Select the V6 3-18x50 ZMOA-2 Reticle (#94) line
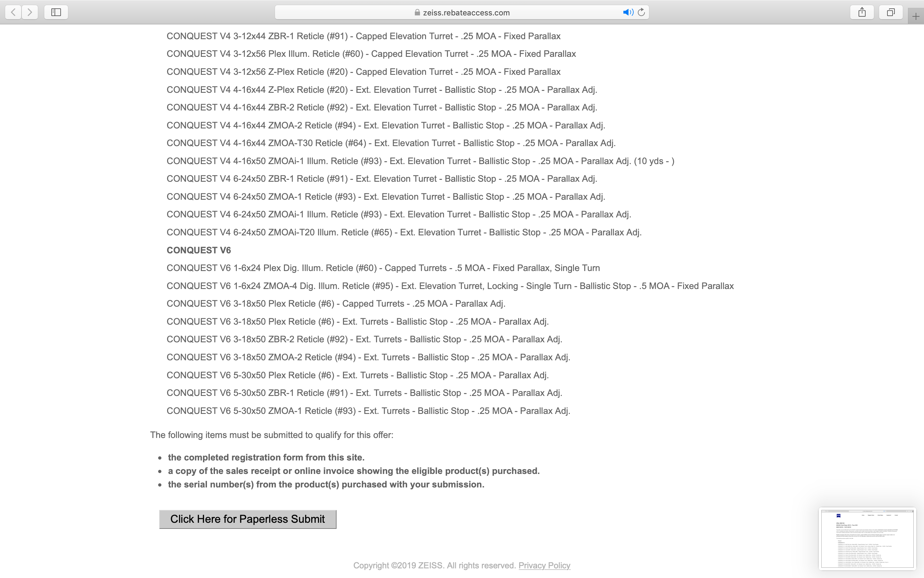The width and height of the screenshot is (924, 578). point(368,357)
